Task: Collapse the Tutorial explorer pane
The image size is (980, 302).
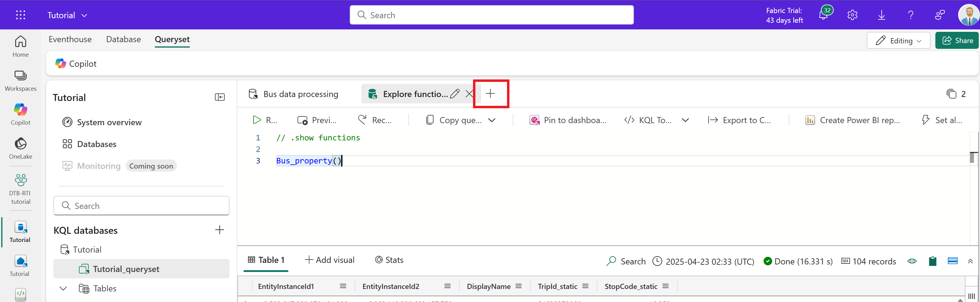Action: click(x=219, y=97)
